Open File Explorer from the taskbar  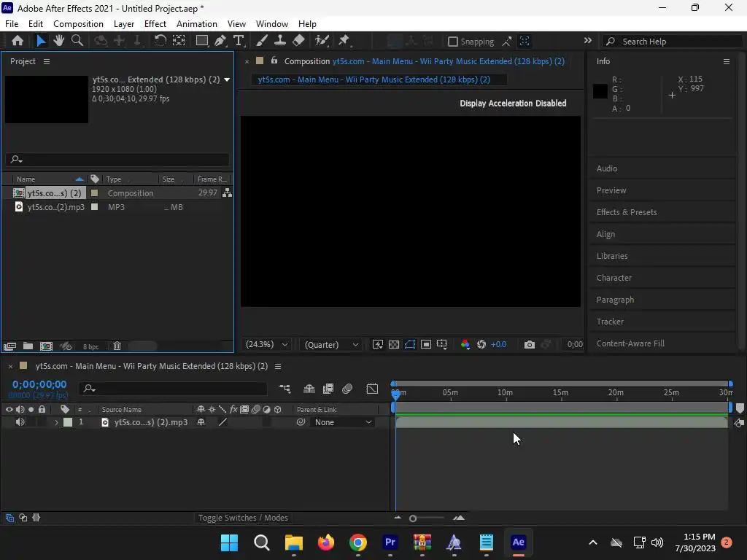click(x=294, y=542)
